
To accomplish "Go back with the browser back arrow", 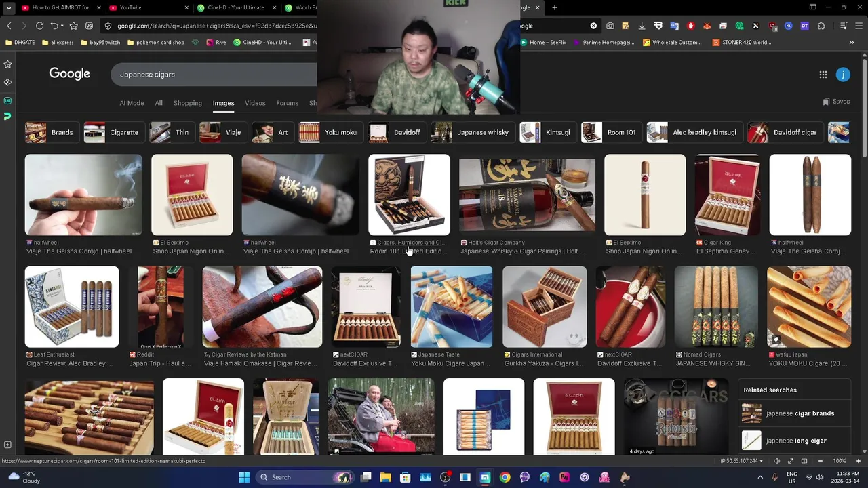I will click(x=9, y=26).
